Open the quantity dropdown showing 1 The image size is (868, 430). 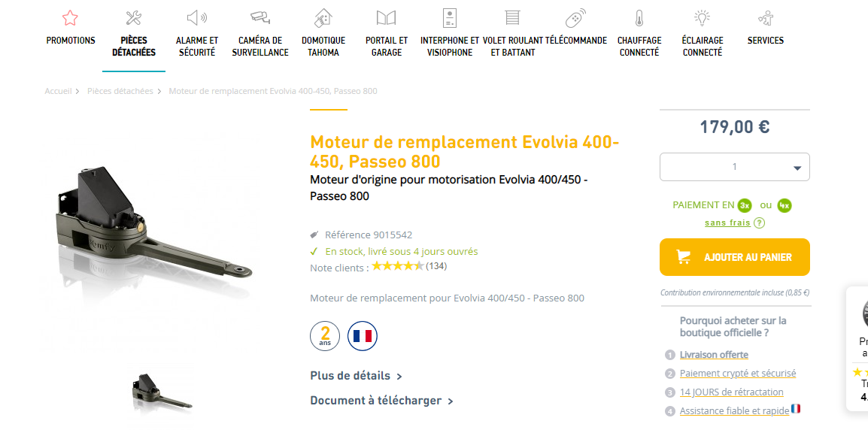pyautogui.click(x=734, y=167)
